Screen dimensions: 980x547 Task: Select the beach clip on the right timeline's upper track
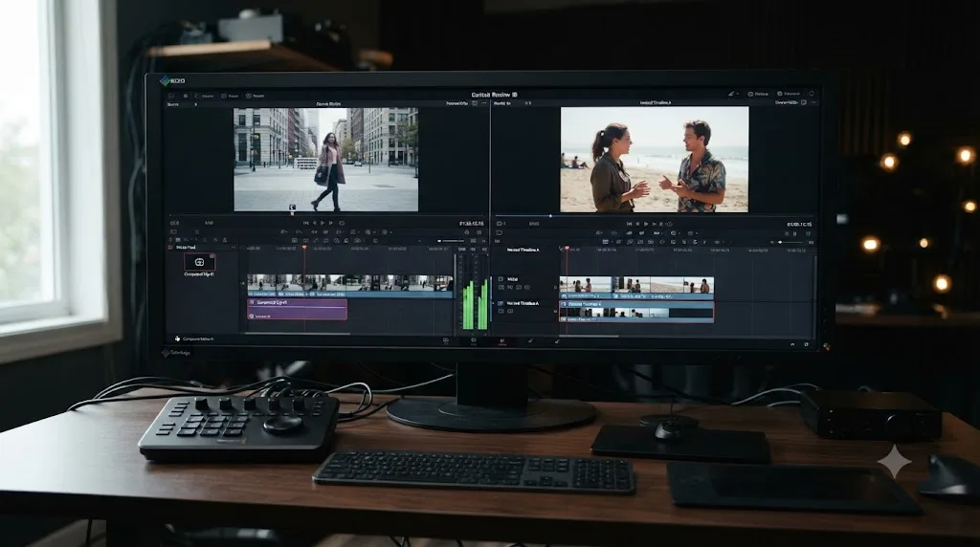click(x=636, y=287)
